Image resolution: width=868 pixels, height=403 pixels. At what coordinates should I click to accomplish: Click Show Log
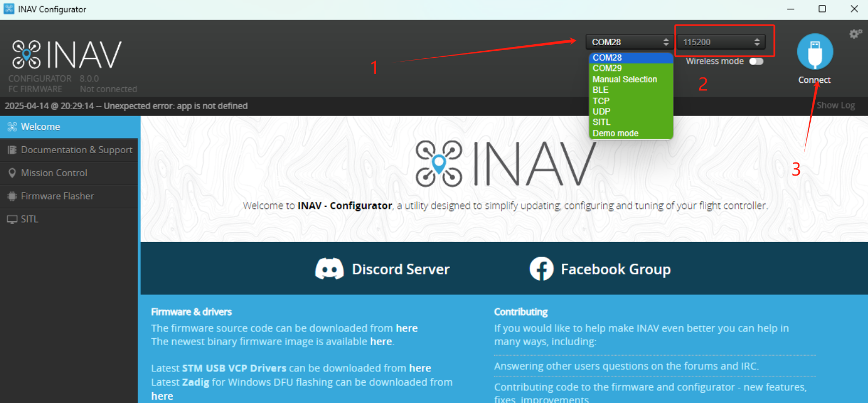coord(836,105)
